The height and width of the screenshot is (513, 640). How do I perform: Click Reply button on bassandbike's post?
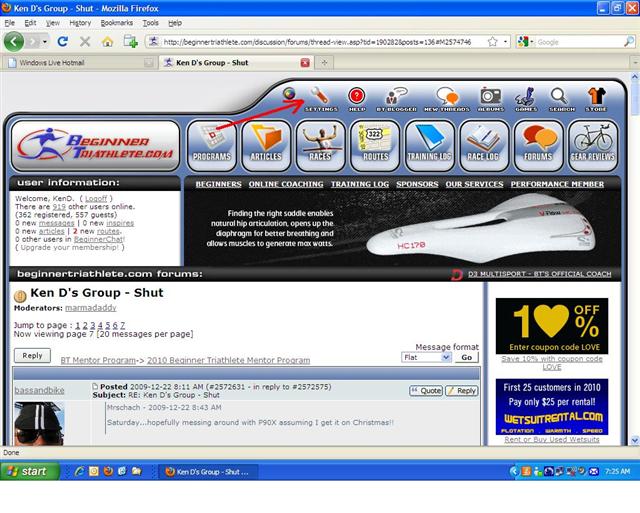tap(462, 391)
